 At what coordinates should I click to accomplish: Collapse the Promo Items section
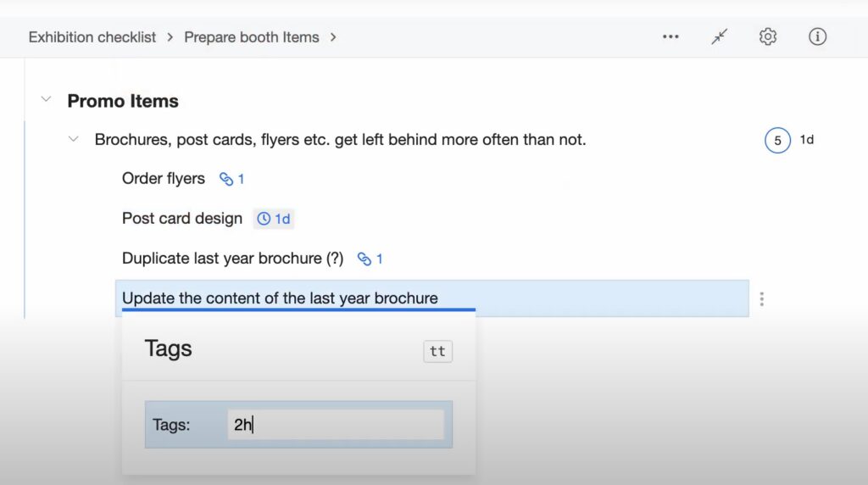[46, 100]
